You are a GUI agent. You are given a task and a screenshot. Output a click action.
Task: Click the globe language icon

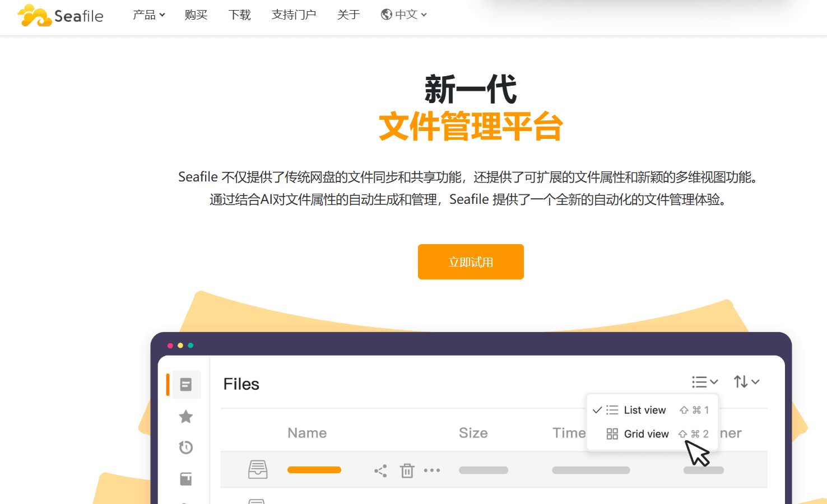(x=386, y=15)
